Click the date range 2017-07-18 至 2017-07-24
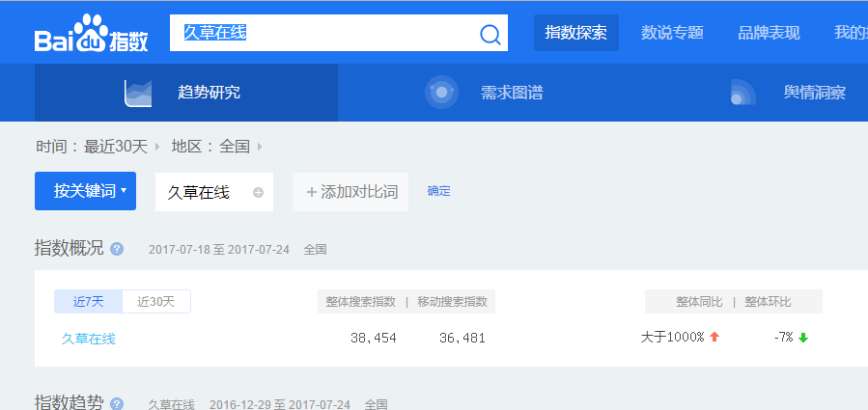868x410 pixels. tap(218, 250)
